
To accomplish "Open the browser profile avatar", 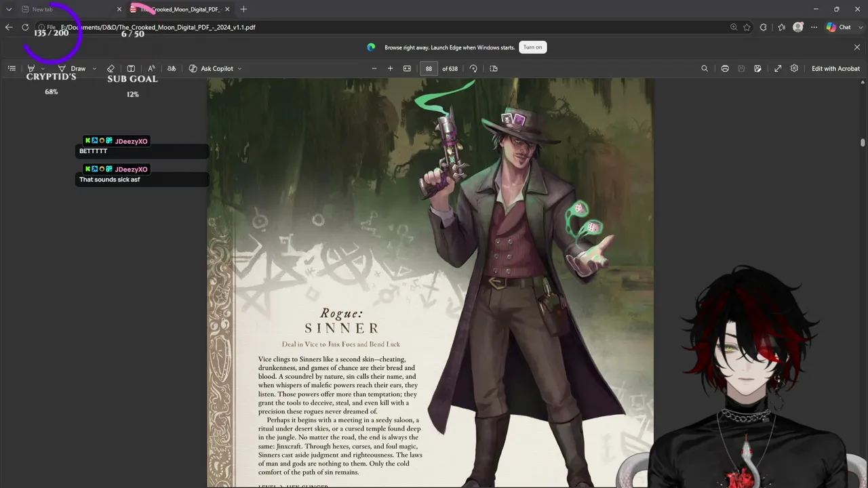I will pos(798,27).
